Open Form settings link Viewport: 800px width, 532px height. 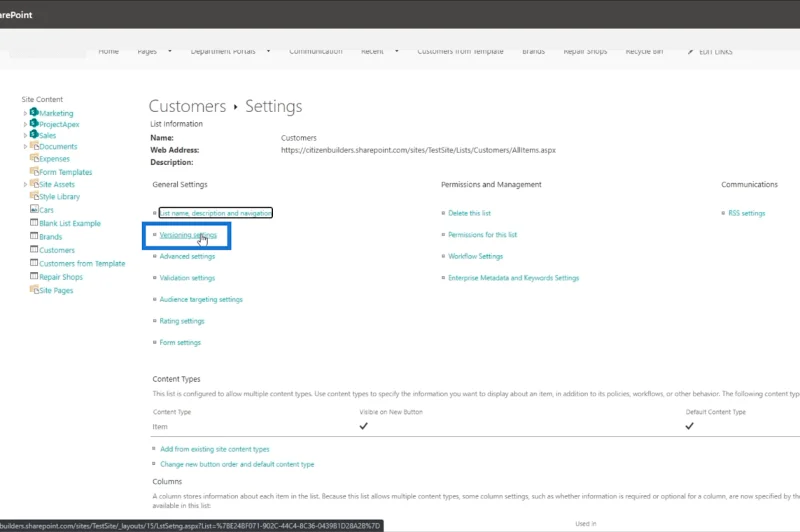point(180,342)
